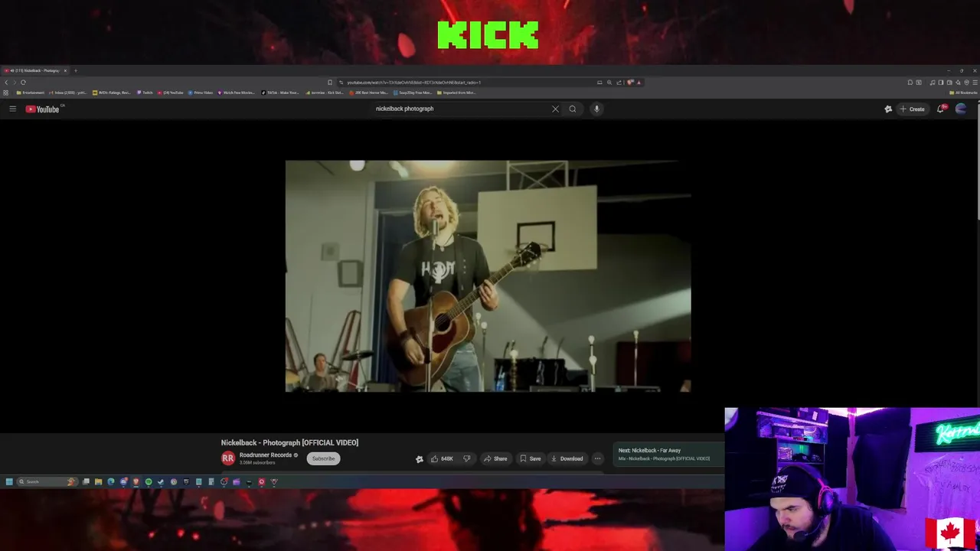Reload the YouTube page
Image resolution: width=980 pixels, height=551 pixels.
click(x=23, y=82)
